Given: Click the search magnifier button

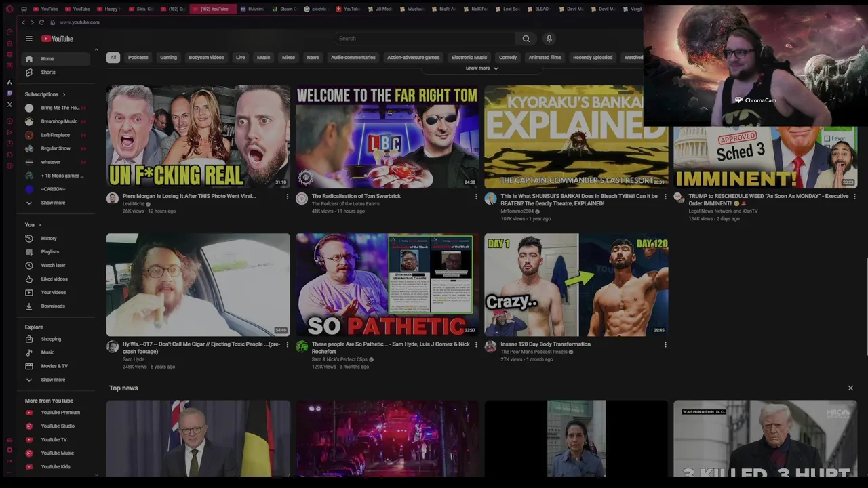Looking at the screenshot, I should click(526, 39).
